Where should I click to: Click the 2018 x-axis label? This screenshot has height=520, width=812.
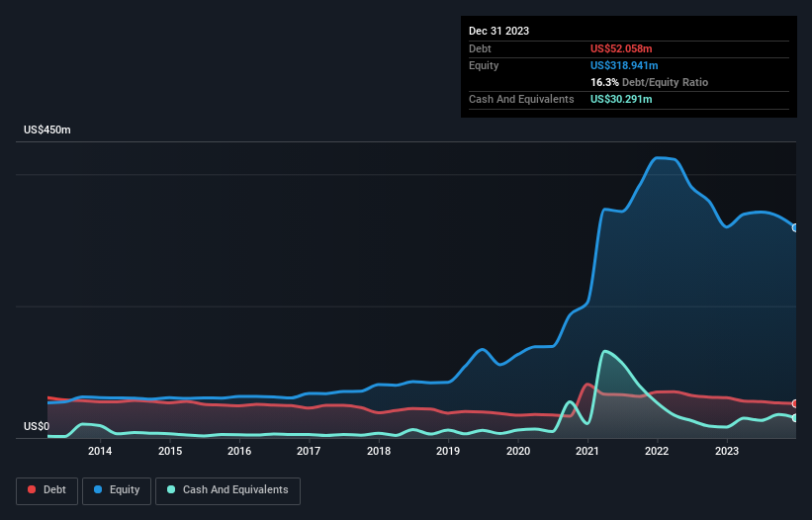coord(379,451)
